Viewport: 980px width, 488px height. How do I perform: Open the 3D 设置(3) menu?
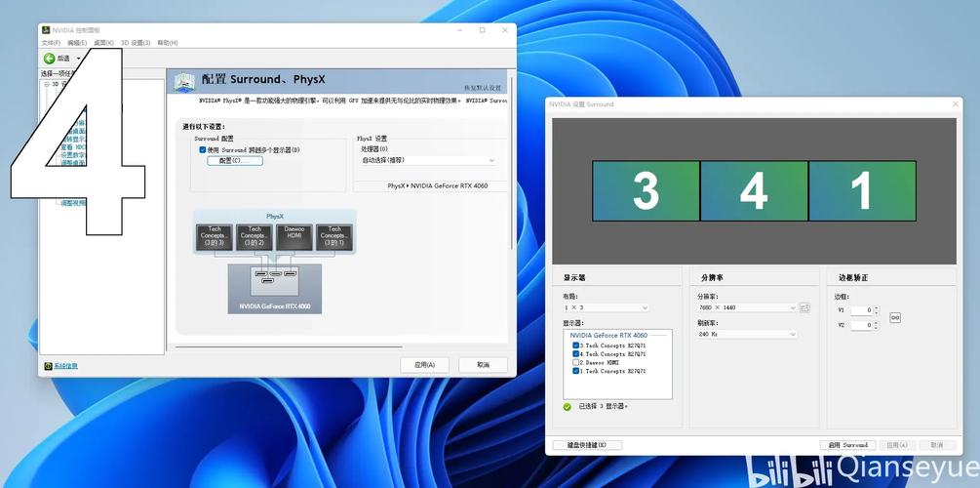tap(136, 43)
